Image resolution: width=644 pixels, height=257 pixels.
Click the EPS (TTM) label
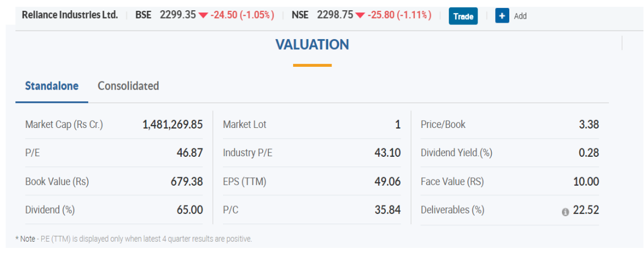[244, 182]
